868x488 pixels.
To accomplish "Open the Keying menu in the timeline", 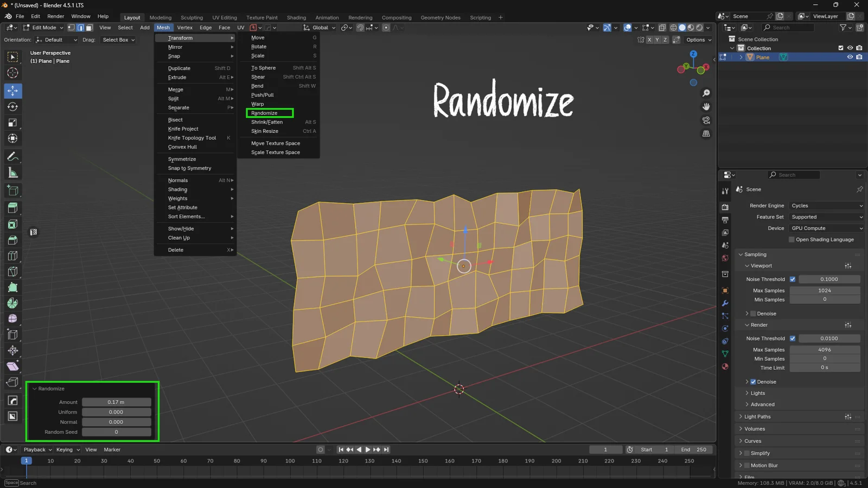I will tap(67, 450).
